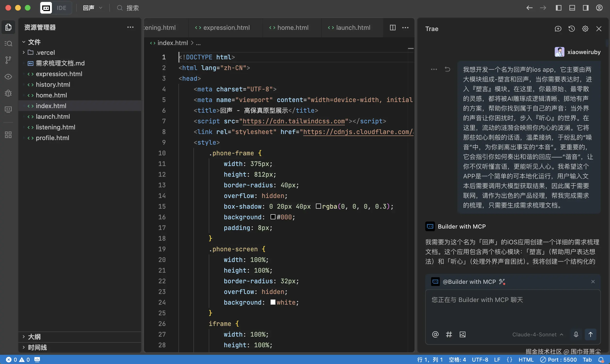Open the Claude-4-Sonnet model selector

coord(537,334)
